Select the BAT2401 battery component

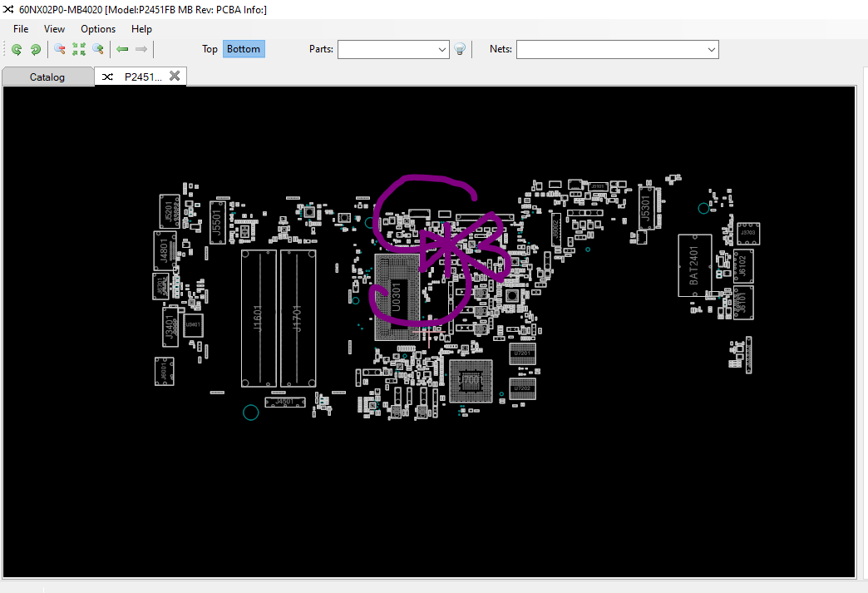pyautogui.click(x=695, y=265)
